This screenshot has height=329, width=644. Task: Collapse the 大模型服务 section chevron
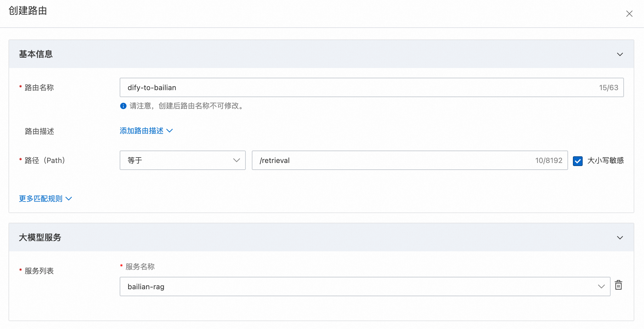click(x=620, y=238)
